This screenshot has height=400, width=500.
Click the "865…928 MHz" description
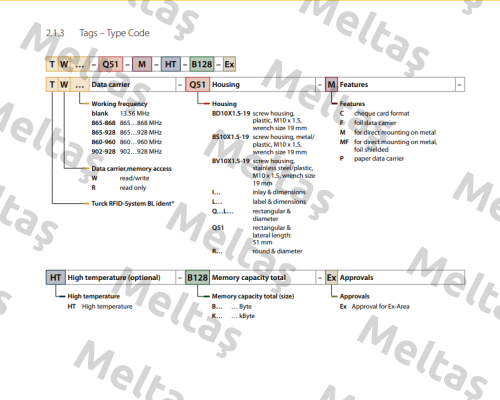(x=141, y=133)
